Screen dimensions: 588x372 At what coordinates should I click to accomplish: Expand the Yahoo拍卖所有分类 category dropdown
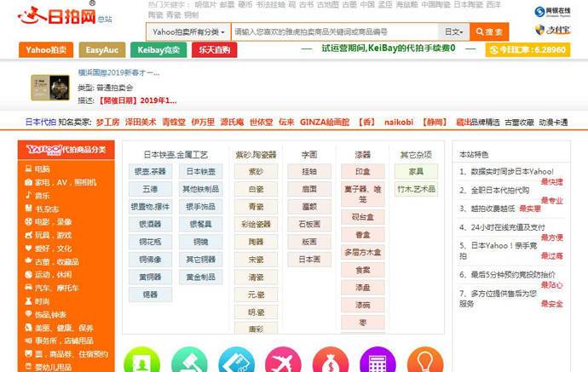188,31
